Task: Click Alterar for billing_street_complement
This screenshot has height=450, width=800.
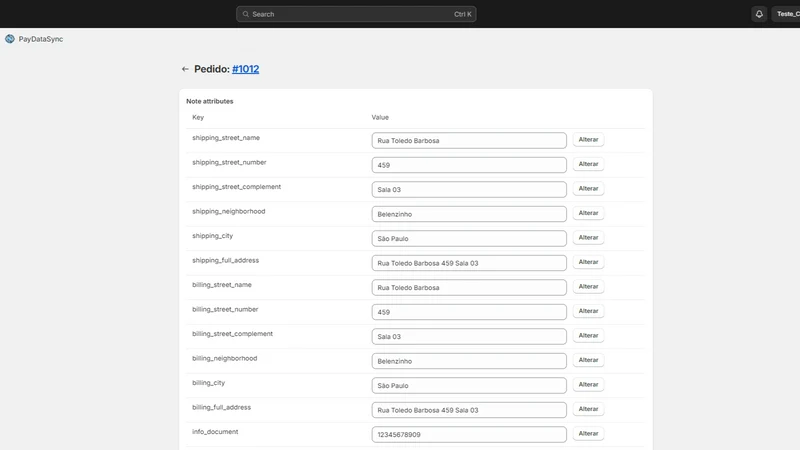Action: pos(588,335)
